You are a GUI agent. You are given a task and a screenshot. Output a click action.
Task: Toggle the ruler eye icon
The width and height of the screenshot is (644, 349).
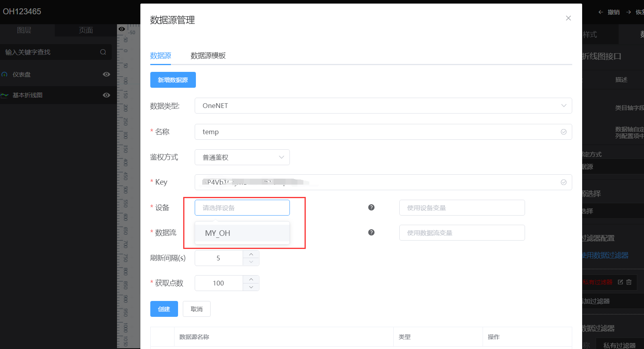(x=122, y=29)
